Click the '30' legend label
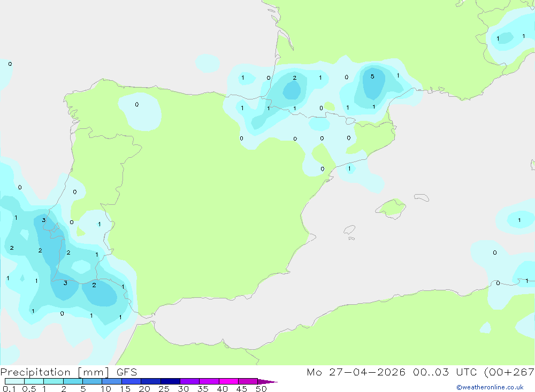 pos(183,389)
